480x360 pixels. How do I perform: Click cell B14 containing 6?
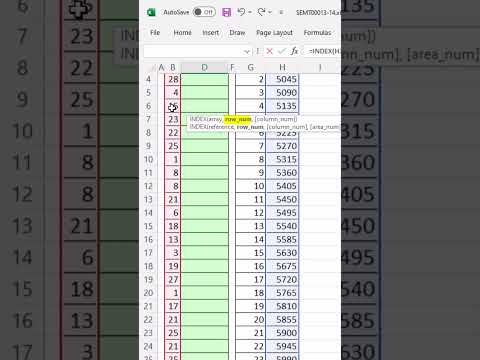click(173, 213)
